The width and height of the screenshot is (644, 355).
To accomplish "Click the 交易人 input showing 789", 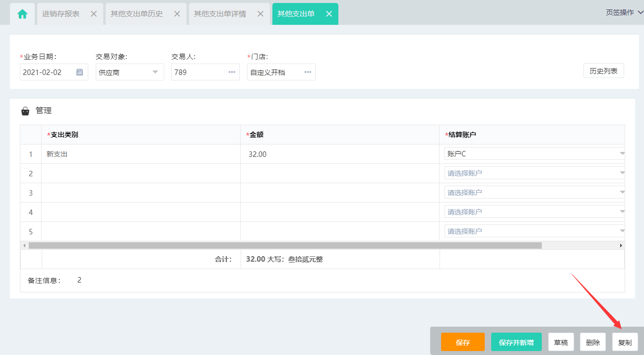I will [x=205, y=72].
